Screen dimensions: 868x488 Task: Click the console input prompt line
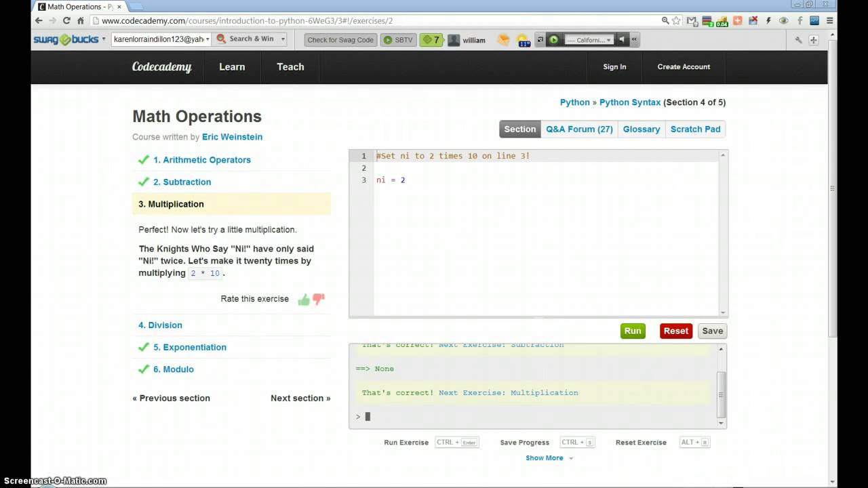[x=534, y=417]
